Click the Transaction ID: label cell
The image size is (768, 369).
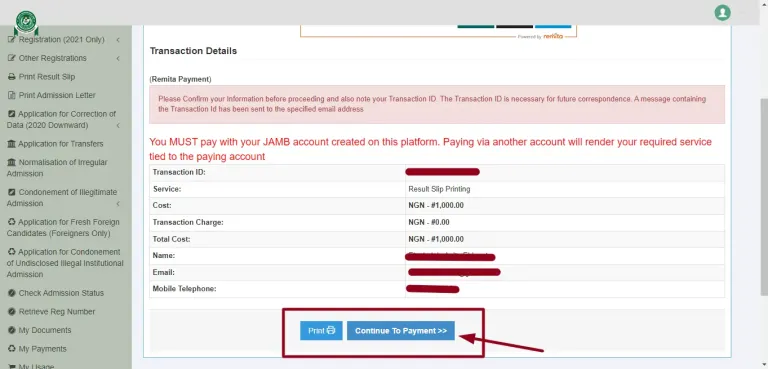[277, 172]
